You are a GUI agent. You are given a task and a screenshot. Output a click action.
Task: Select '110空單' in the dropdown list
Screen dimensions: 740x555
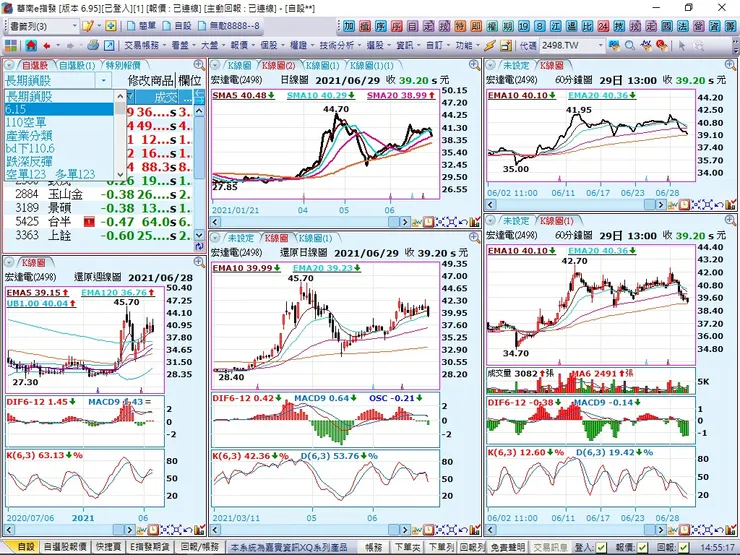pyautogui.click(x=59, y=122)
